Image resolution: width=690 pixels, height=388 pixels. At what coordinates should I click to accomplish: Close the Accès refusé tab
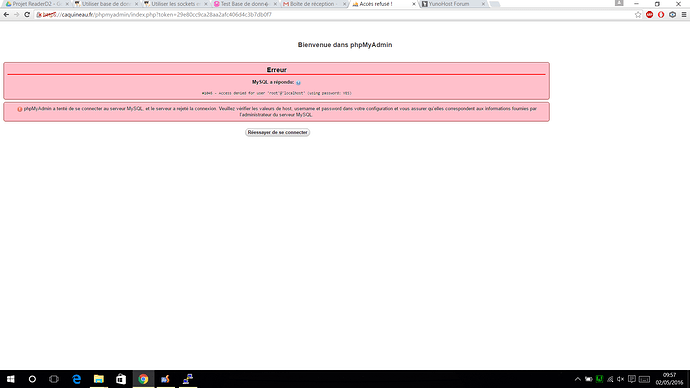click(414, 4)
